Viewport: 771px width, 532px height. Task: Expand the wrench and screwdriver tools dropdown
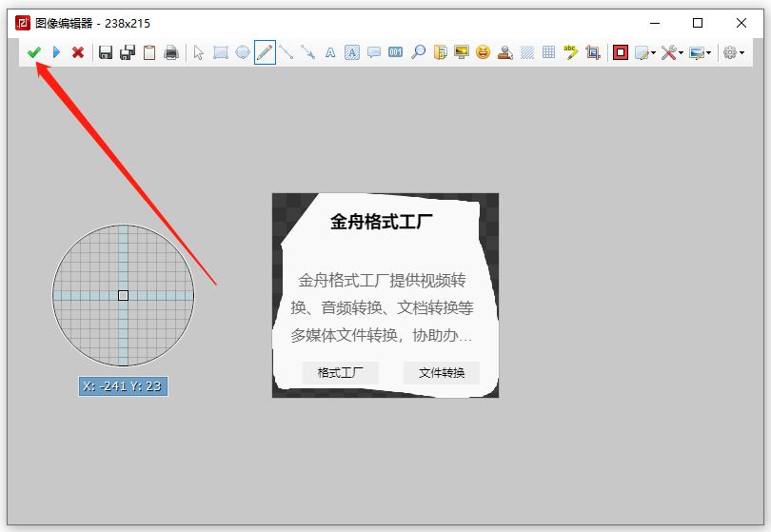[x=672, y=52]
